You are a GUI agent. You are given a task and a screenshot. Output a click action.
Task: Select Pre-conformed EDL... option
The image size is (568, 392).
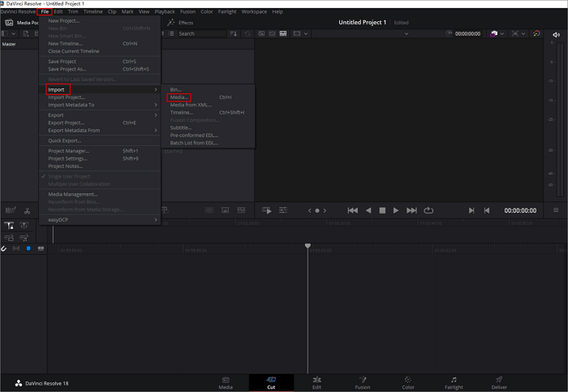point(194,136)
